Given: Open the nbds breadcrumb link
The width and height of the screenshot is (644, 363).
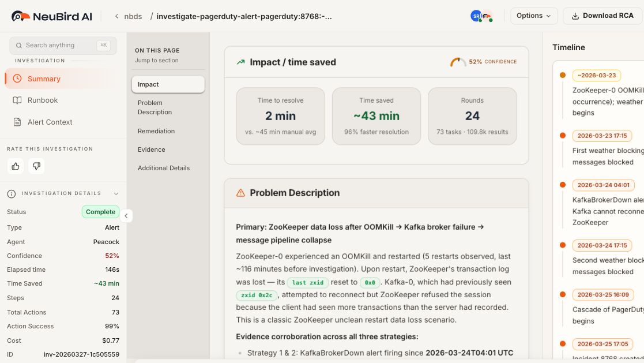Looking at the screenshot, I should pos(133,16).
